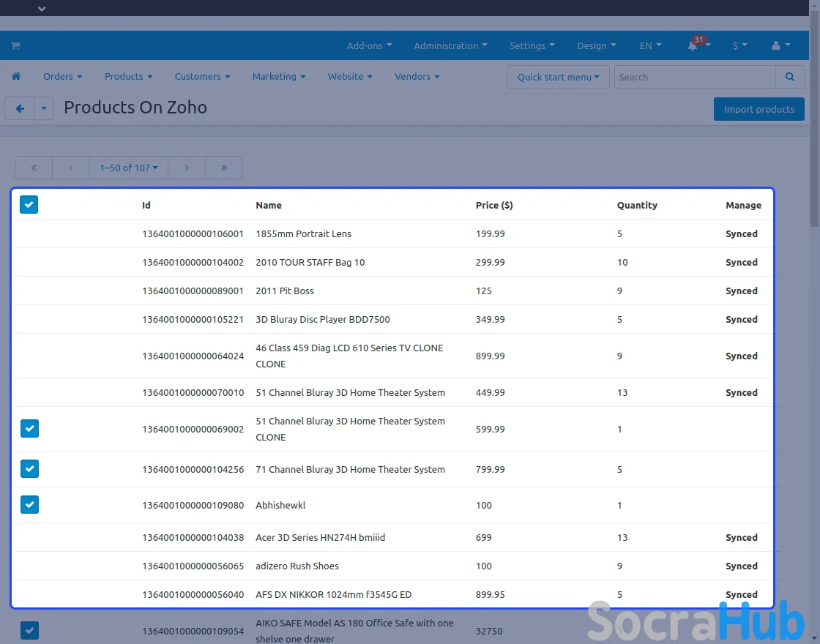The height and width of the screenshot is (644, 820).
Task: Click the Import products button
Action: point(758,109)
